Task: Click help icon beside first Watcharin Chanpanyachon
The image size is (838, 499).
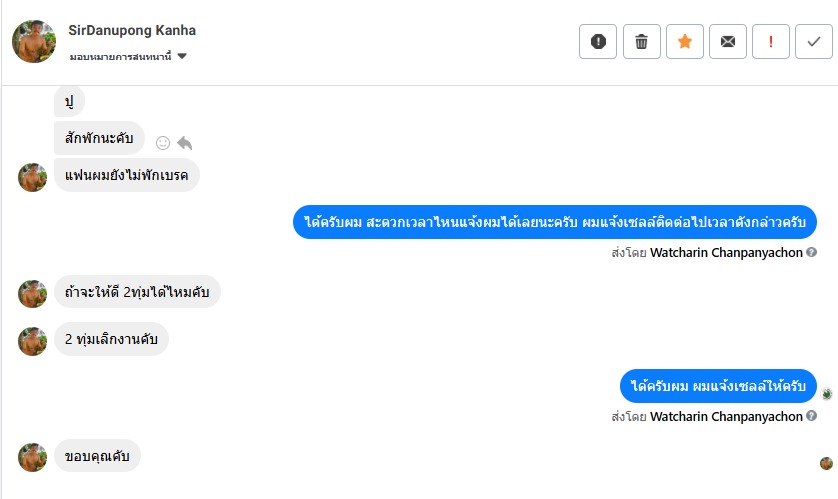Action: click(x=812, y=253)
